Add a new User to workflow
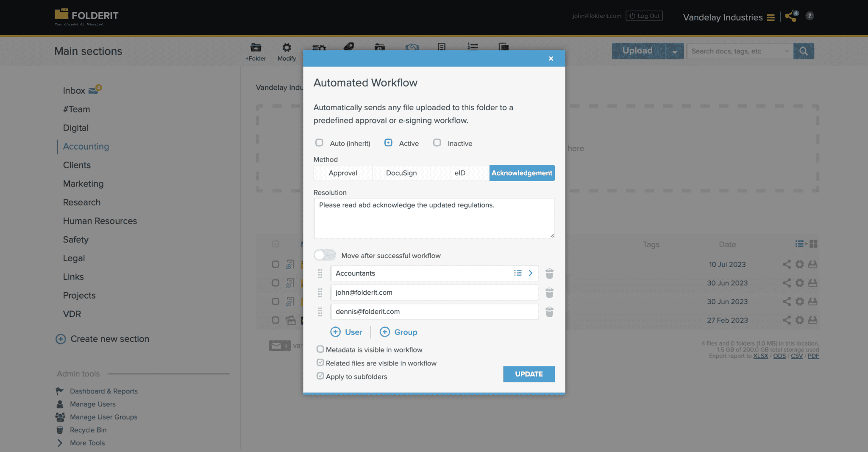Image resolution: width=868 pixels, height=452 pixels. coord(346,332)
